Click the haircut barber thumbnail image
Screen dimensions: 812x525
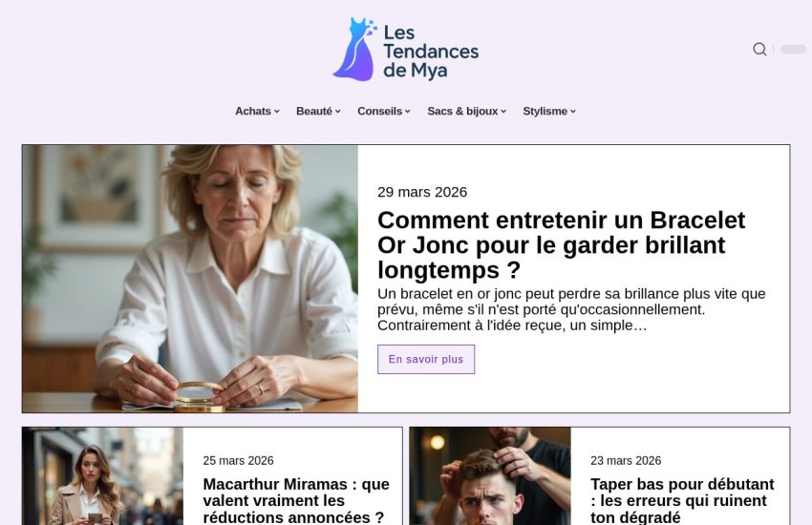pyautogui.click(x=490, y=476)
